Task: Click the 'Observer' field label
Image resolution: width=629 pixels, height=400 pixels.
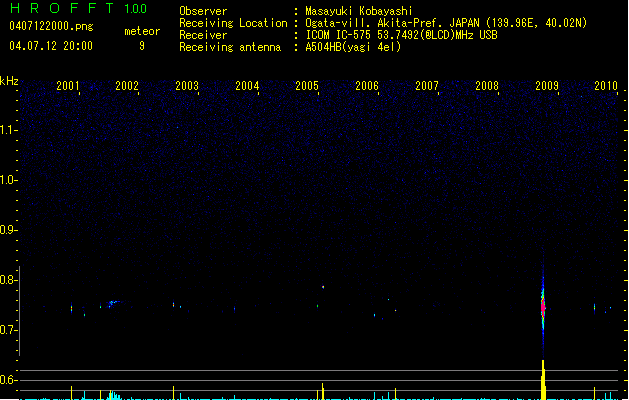Action: click(203, 11)
